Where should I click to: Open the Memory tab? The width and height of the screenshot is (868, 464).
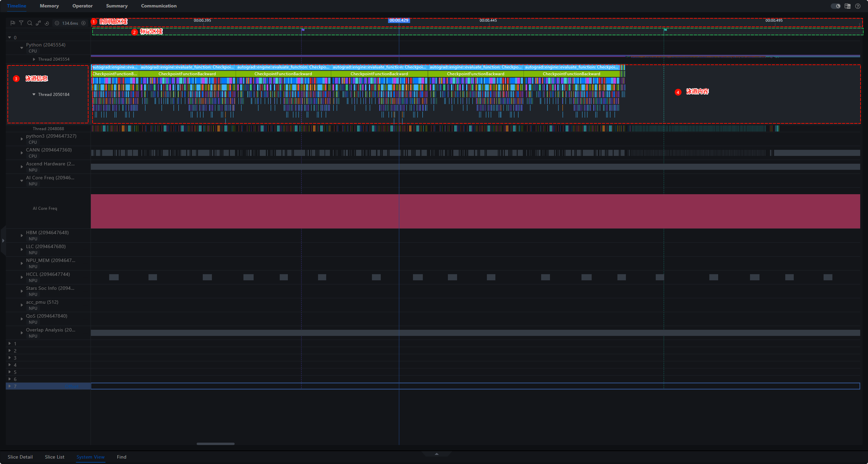coord(49,6)
